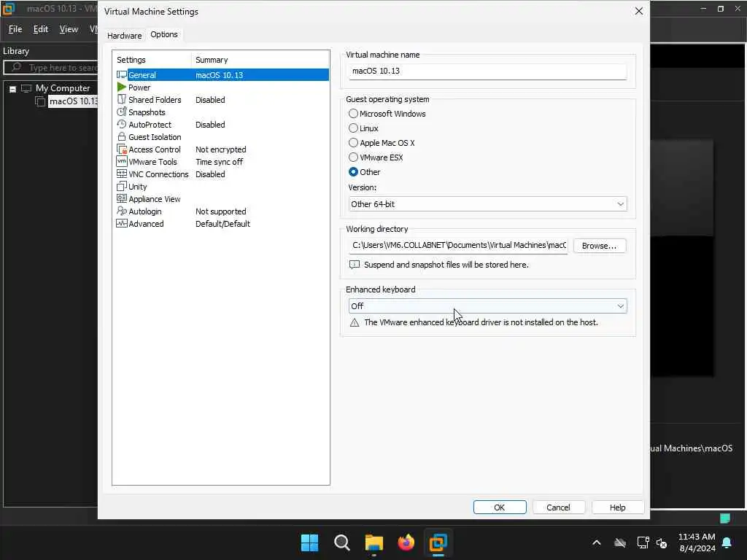Click 'Time sync off' summary text
Screen dimensions: 747x560
[x=219, y=162]
